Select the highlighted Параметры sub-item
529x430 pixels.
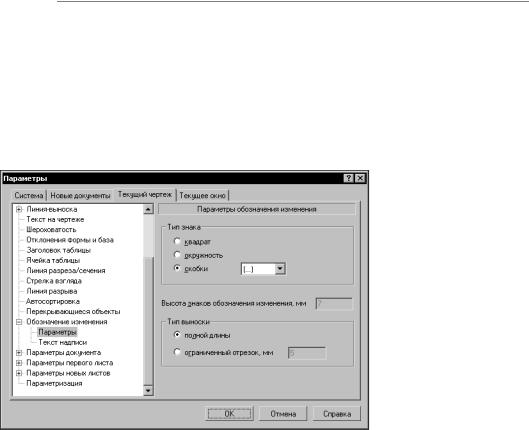coord(57,332)
